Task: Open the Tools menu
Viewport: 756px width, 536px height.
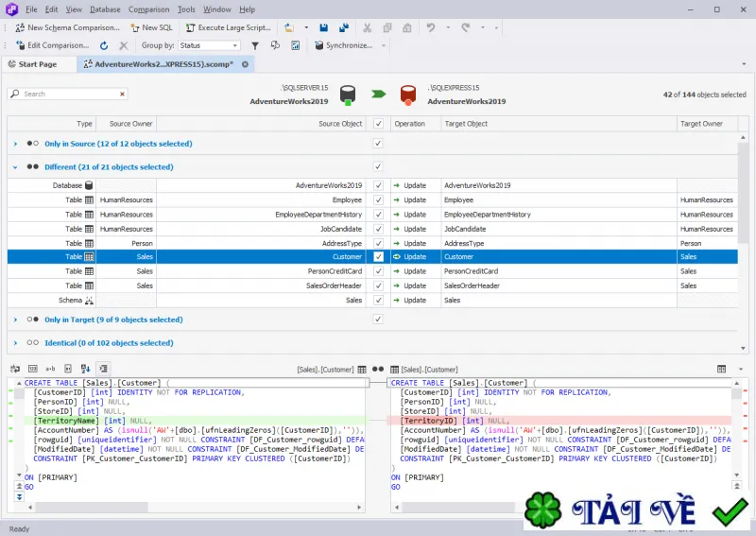Action: click(186, 9)
